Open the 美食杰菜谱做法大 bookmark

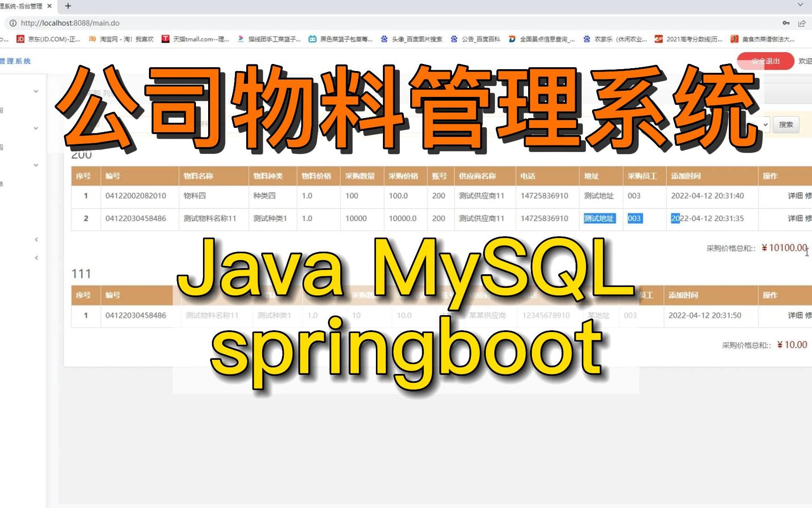click(763, 39)
